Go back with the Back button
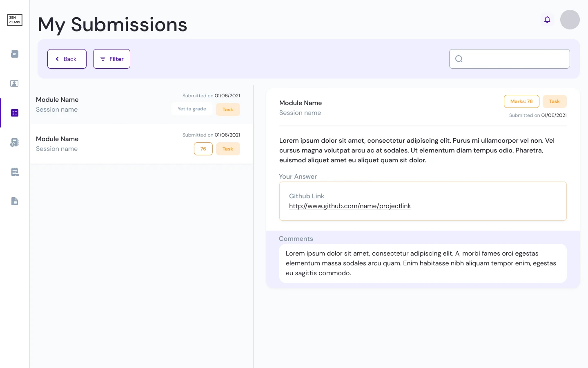 point(67,59)
